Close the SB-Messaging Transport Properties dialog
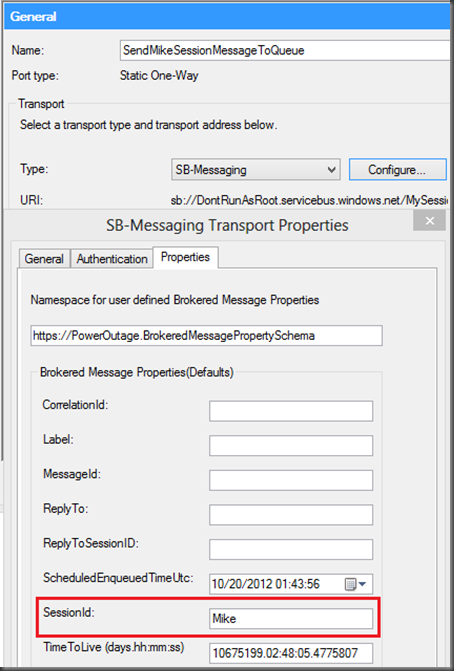 430,221
